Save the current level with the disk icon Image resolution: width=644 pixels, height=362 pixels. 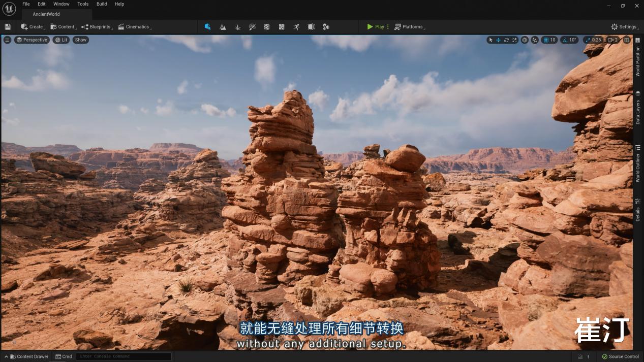[x=8, y=27]
